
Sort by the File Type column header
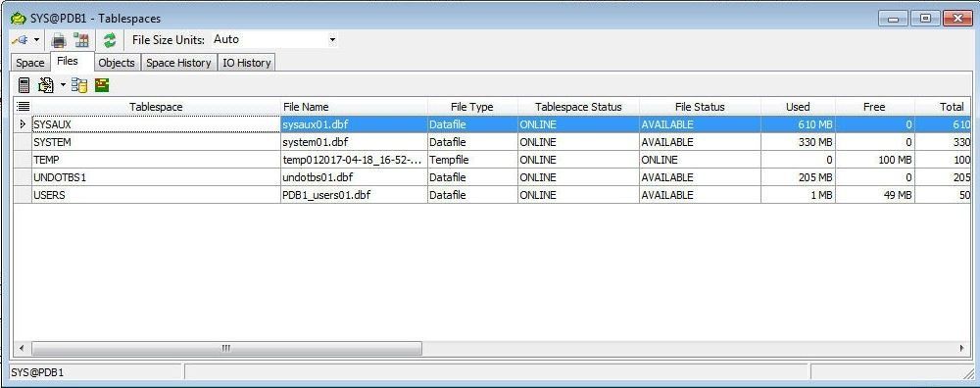(472, 107)
